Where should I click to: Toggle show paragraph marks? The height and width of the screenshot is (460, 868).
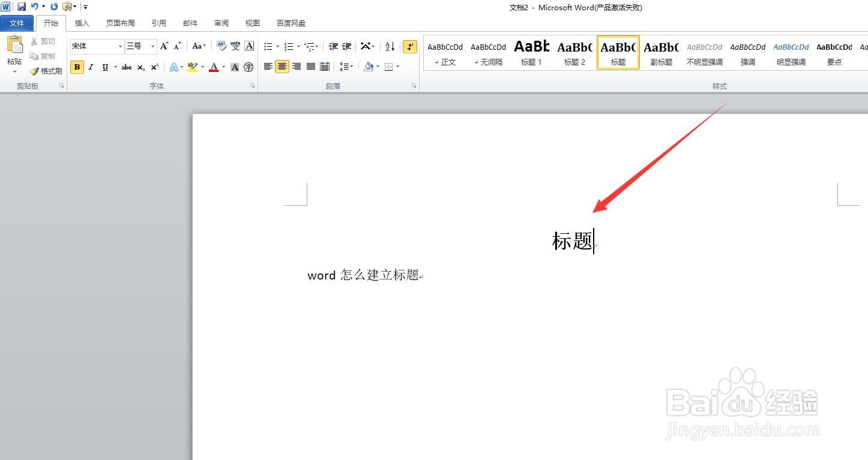(409, 46)
